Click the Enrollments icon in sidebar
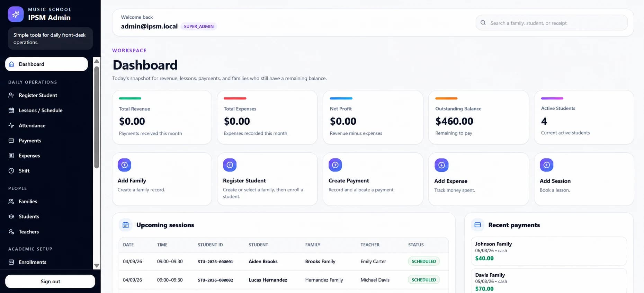Viewport: 644px width, 293px height. pyautogui.click(x=11, y=262)
